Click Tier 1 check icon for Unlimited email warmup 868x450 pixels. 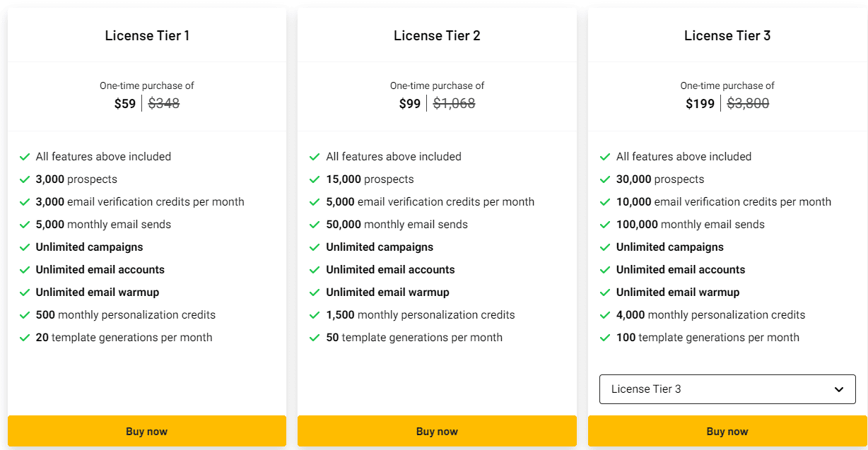point(25,292)
